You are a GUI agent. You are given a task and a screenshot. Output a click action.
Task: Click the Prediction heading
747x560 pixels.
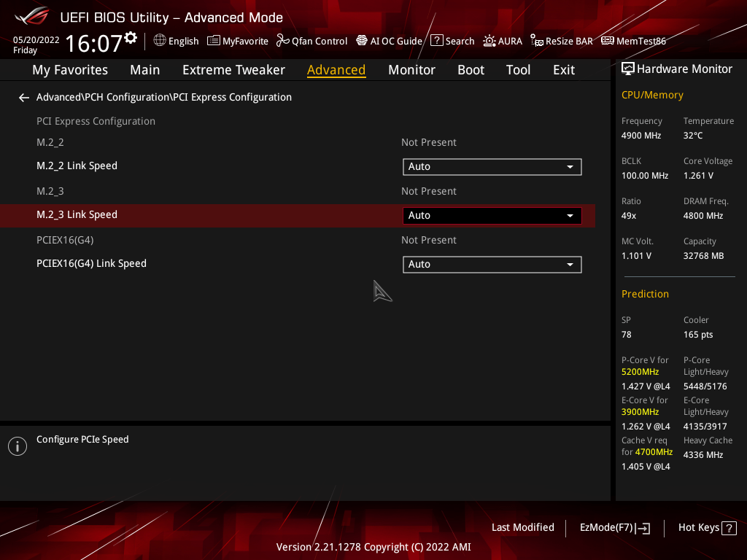(x=645, y=295)
